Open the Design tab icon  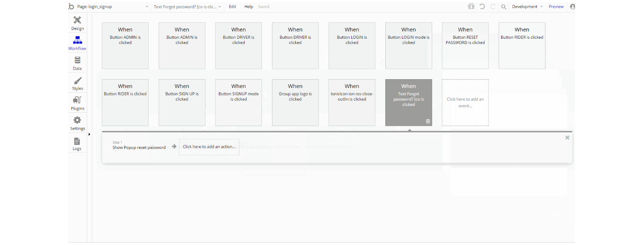[77, 20]
